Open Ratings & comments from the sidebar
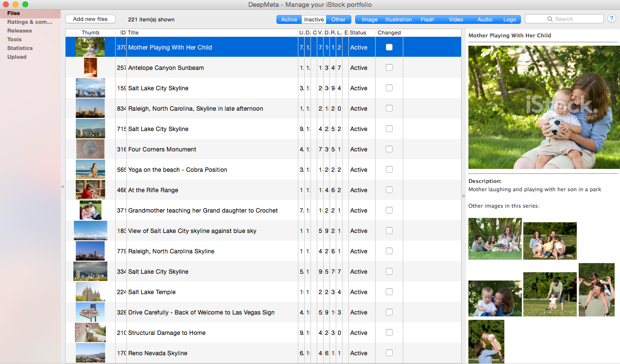This screenshot has height=364, width=620. pos(30,22)
